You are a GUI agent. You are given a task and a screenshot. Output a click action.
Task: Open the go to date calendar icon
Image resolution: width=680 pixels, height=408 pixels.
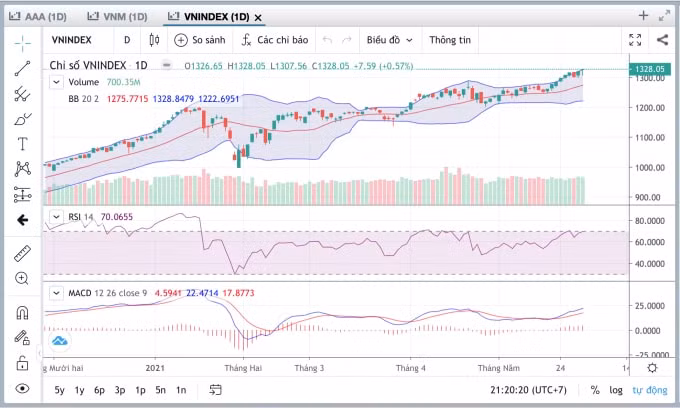pyautogui.click(x=215, y=390)
